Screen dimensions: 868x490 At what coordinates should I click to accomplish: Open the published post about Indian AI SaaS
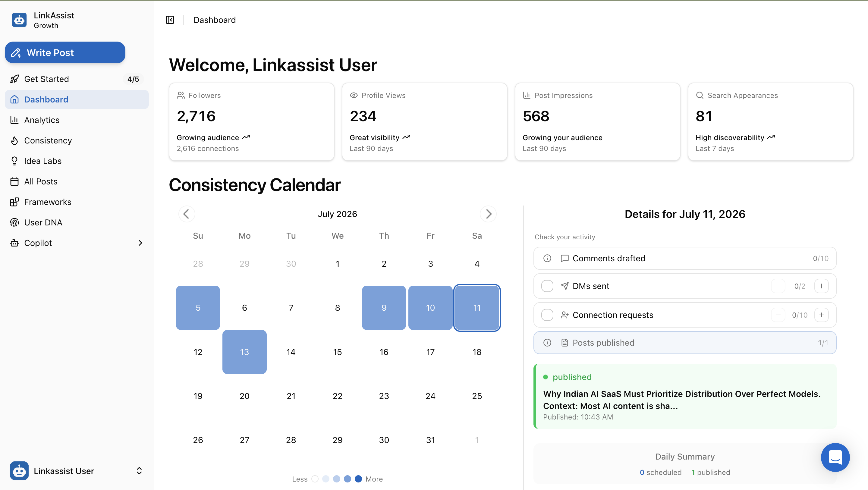pos(685,396)
